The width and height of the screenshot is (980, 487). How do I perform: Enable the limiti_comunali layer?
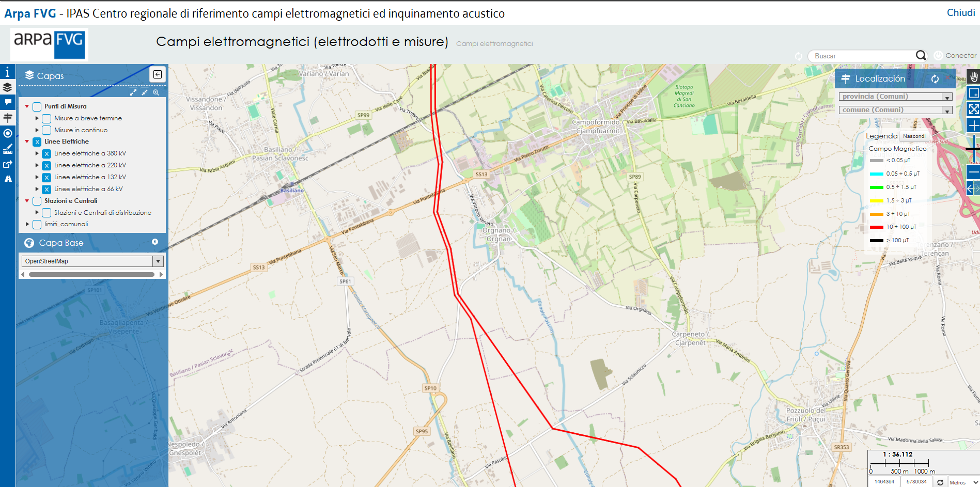pyautogui.click(x=37, y=224)
